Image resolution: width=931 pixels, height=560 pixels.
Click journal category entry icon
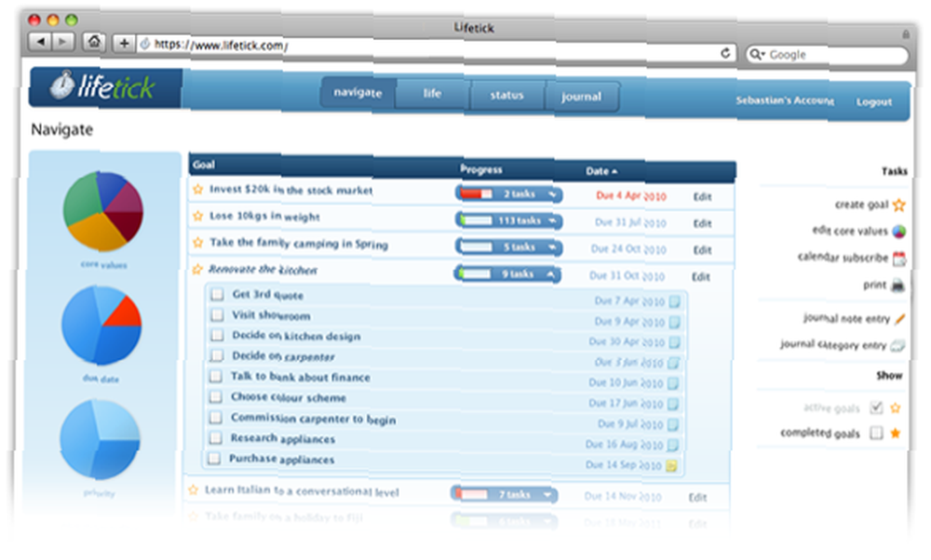click(x=897, y=345)
